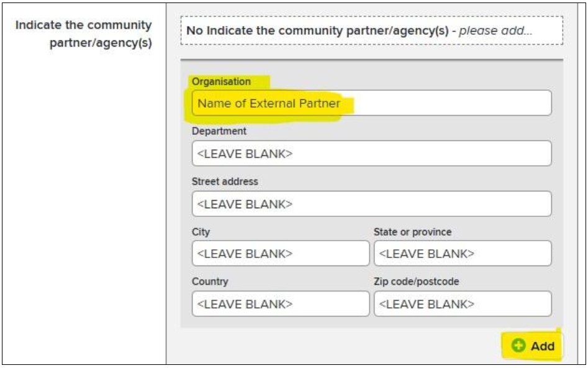Click the Organisation field label
Viewport: 588px width, 368px height.
tap(221, 81)
